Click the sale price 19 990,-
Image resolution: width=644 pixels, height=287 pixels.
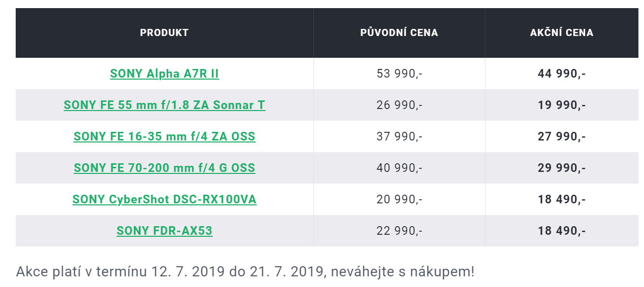pyautogui.click(x=562, y=105)
